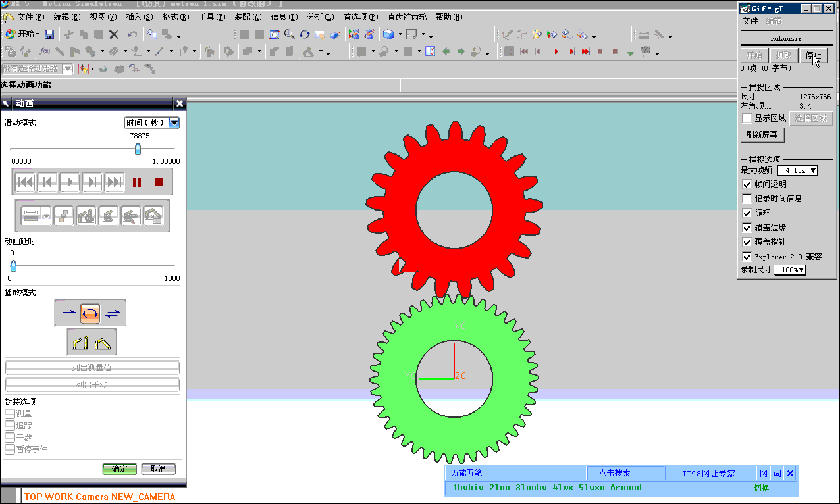Click the shaded cube rendering style icon
This screenshot has width=840, height=504.
[388, 34]
